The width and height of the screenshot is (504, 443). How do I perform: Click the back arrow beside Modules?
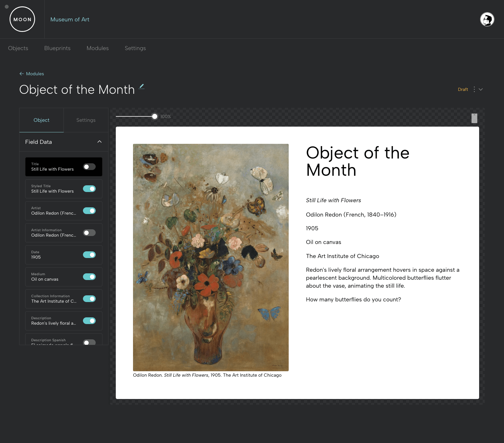22,74
